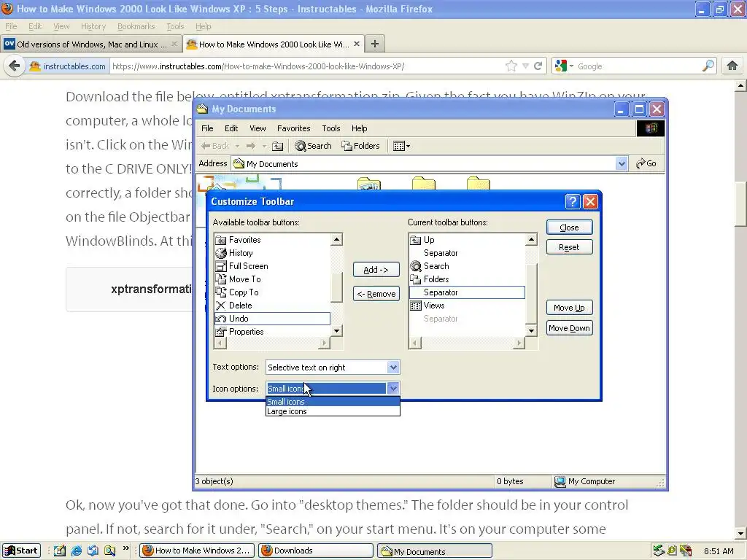Open Downloads window from taskbar
The image size is (747, 560).
point(317,551)
